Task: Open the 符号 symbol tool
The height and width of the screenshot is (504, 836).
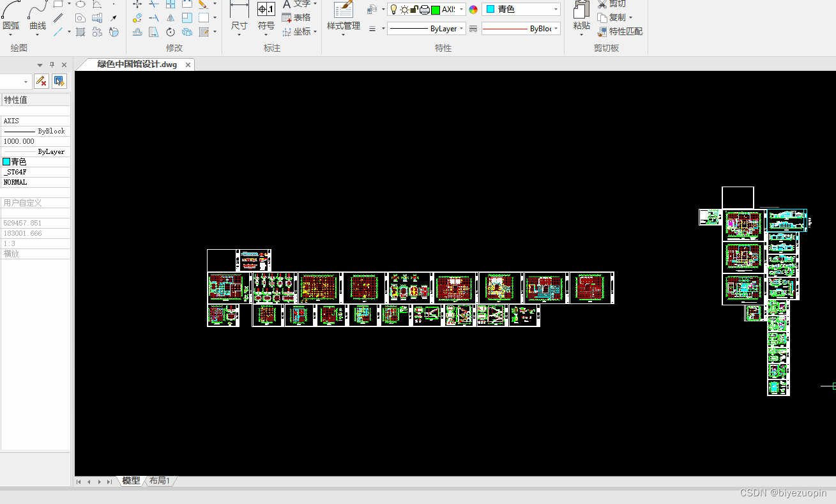Action: pos(266,17)
